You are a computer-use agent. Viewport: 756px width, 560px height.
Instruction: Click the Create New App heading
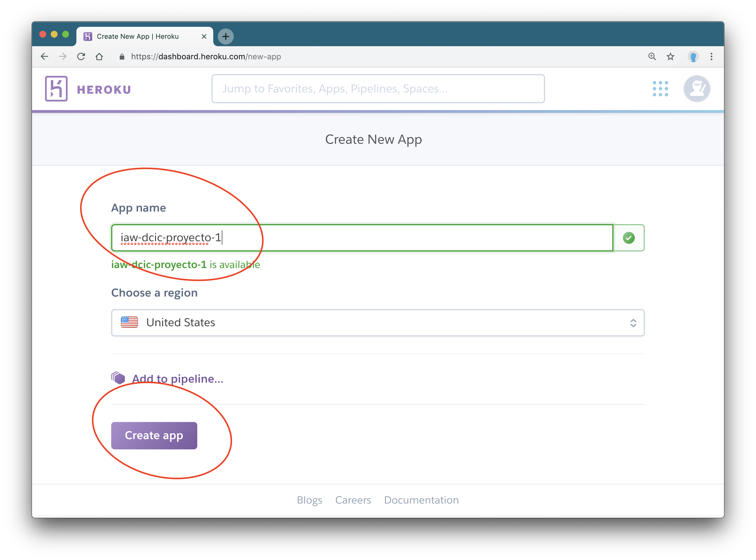(373, 139)
